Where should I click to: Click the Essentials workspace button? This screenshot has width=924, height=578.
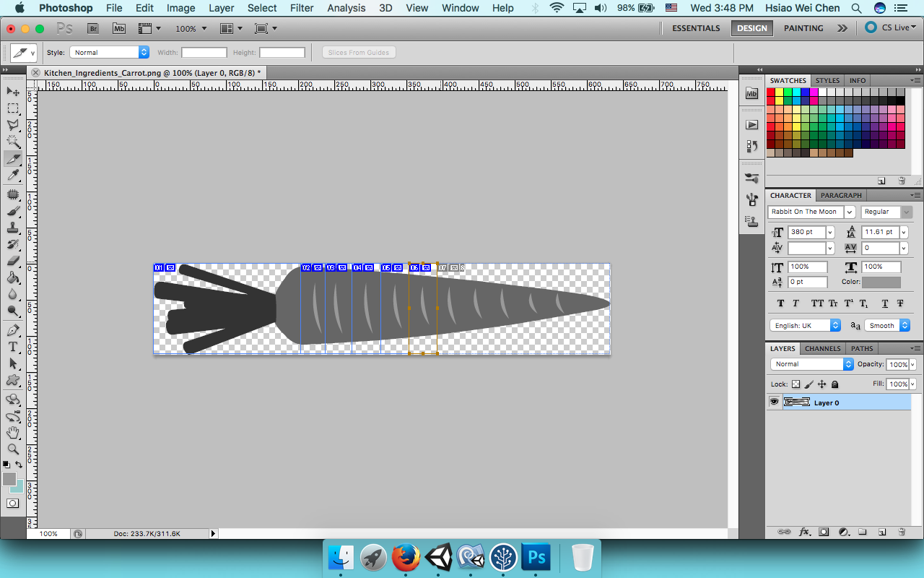tap(696, 28)
